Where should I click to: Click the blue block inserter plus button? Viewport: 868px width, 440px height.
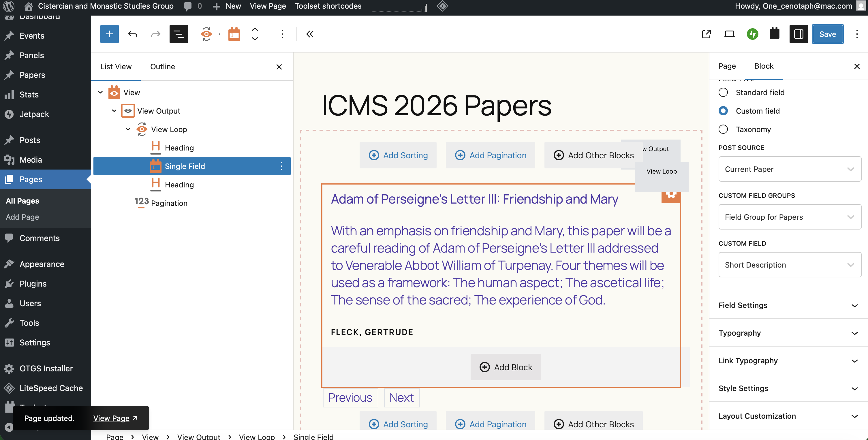[109, 34]
